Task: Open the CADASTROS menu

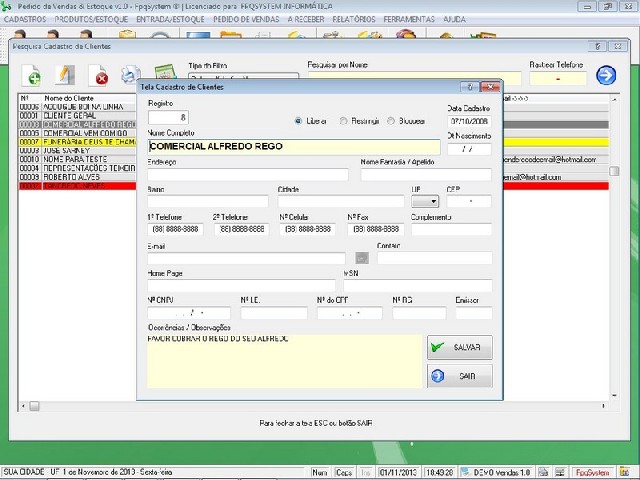Action: coord(25,20)
